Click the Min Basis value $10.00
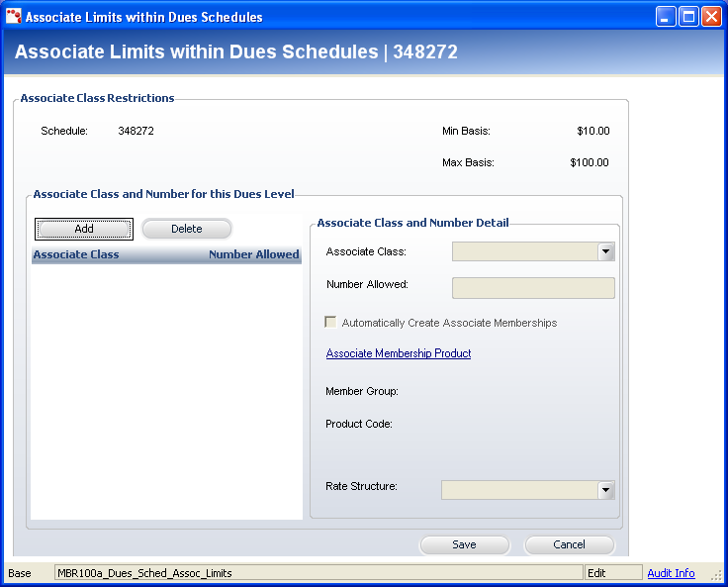 (x=592, y=131)
